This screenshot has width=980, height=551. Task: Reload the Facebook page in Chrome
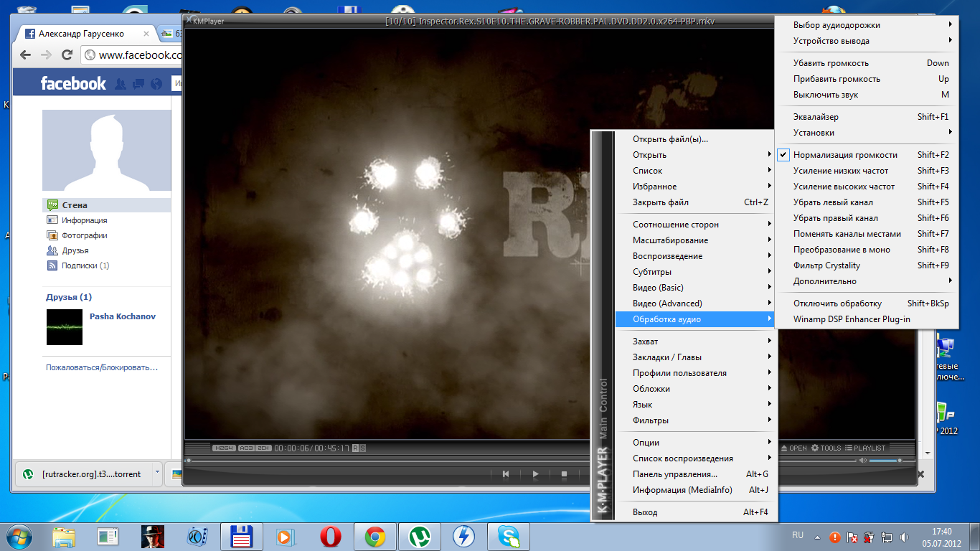coord(67,55)
